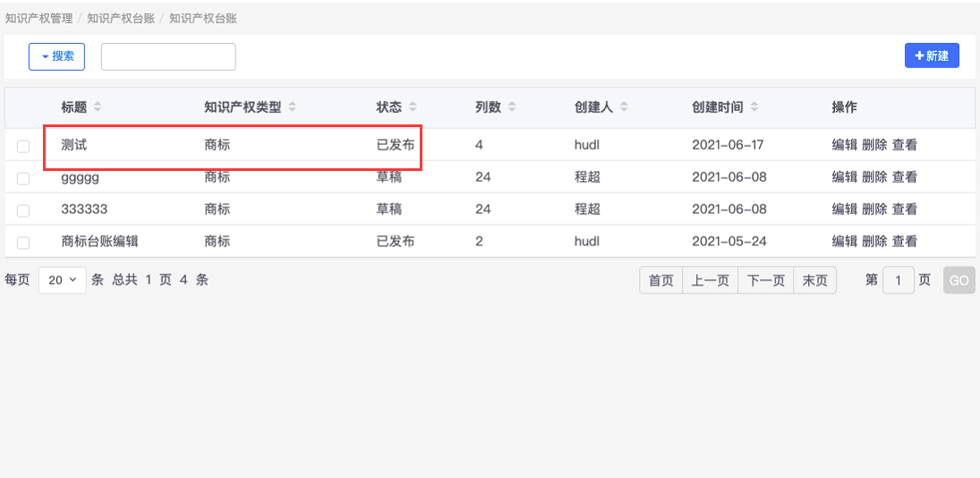Click the GO page jump button

coord(959,281)
